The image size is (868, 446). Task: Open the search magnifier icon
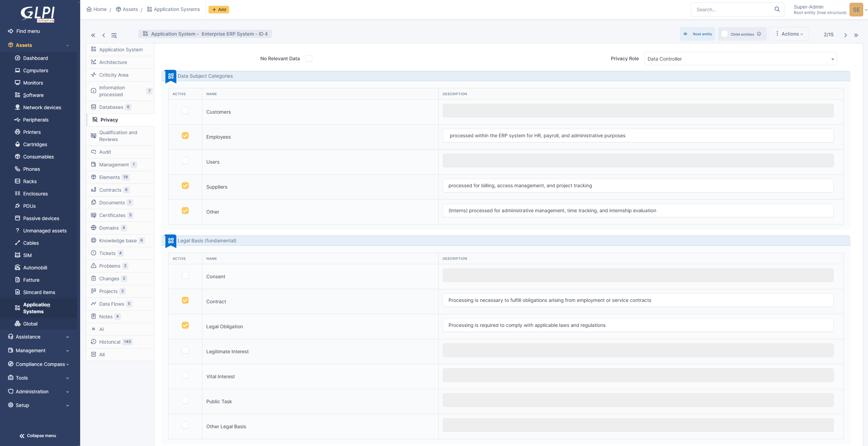777,9
